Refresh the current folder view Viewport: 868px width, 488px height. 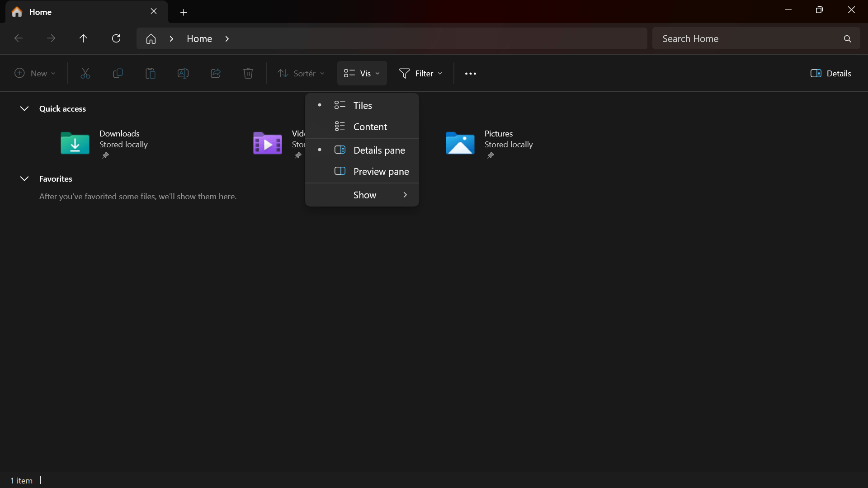(x=116, y=38)
